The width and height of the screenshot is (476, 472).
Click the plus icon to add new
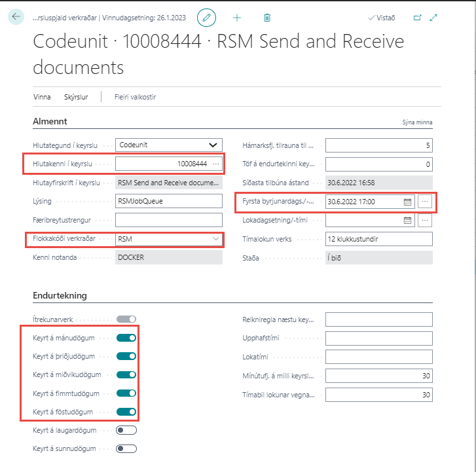coord(237,18)
